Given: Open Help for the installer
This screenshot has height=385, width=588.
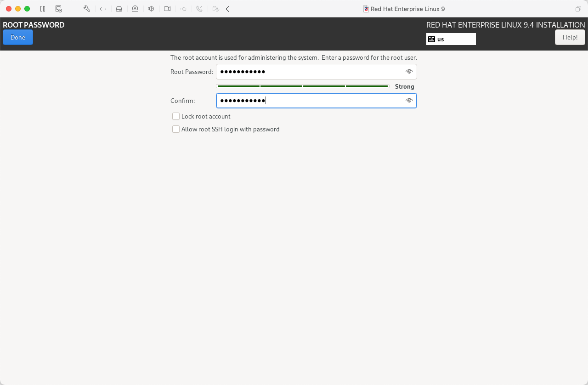Looking at the screenshot, I should pyautogui.click(x=570, y=37).
